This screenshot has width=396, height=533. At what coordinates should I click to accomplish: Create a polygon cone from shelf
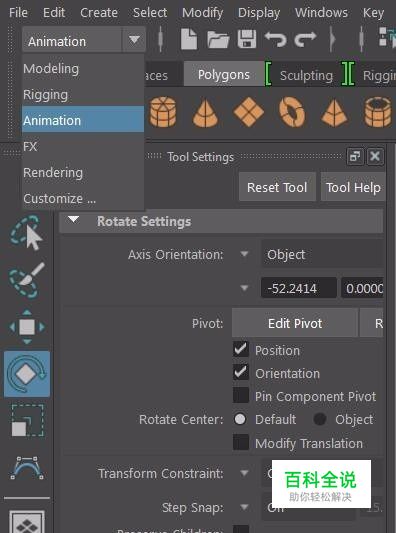205,113
